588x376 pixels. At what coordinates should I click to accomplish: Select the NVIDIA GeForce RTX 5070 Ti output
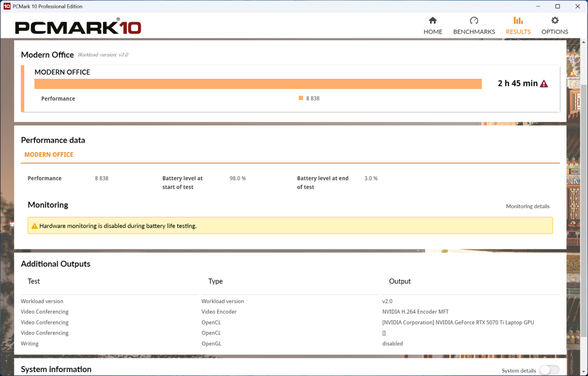(458, 322)
